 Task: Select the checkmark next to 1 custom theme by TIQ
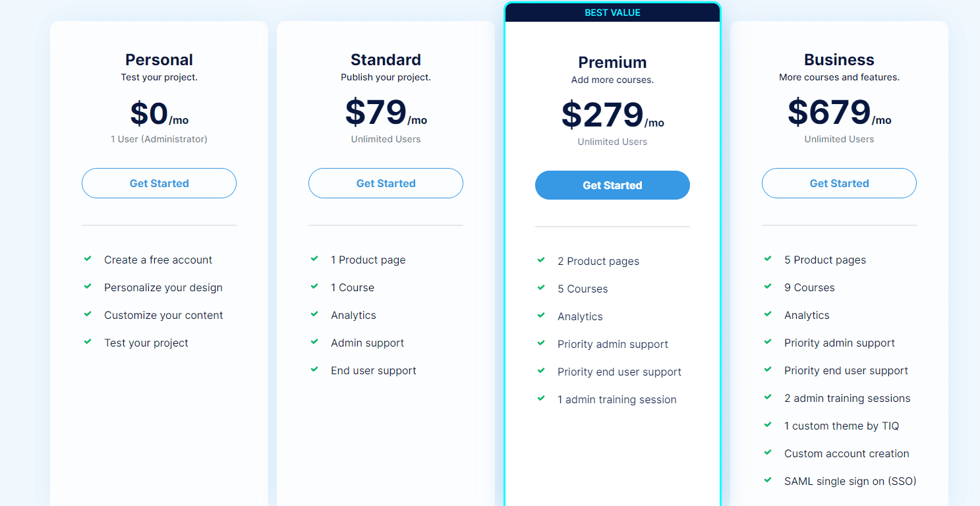(x=768, y=426)
